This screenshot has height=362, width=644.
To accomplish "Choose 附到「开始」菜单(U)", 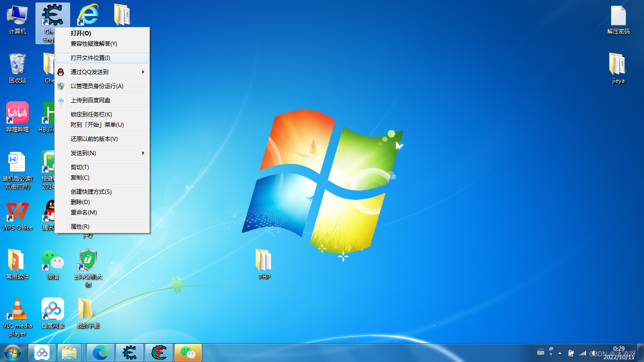I will pyautogui.click(x=102, y=125).
